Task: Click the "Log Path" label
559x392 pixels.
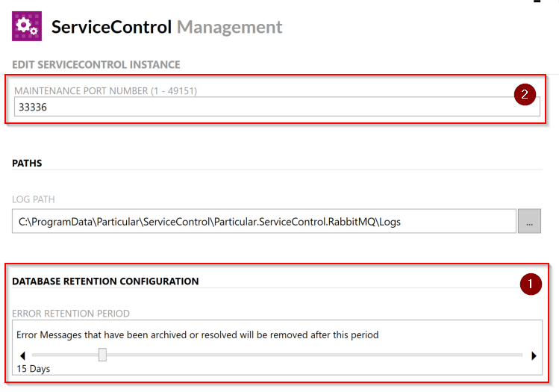Action: click(x=34, y=199)
